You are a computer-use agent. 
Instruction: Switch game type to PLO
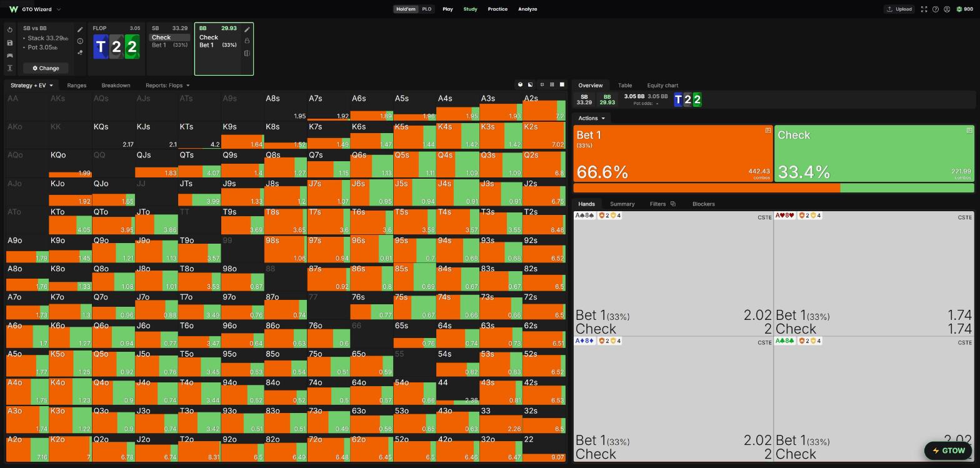click(x=427, y=9)
